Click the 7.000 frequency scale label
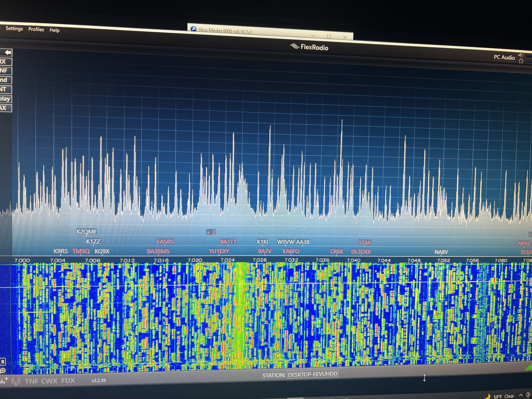Screen dimensions: 532x399 22,260
